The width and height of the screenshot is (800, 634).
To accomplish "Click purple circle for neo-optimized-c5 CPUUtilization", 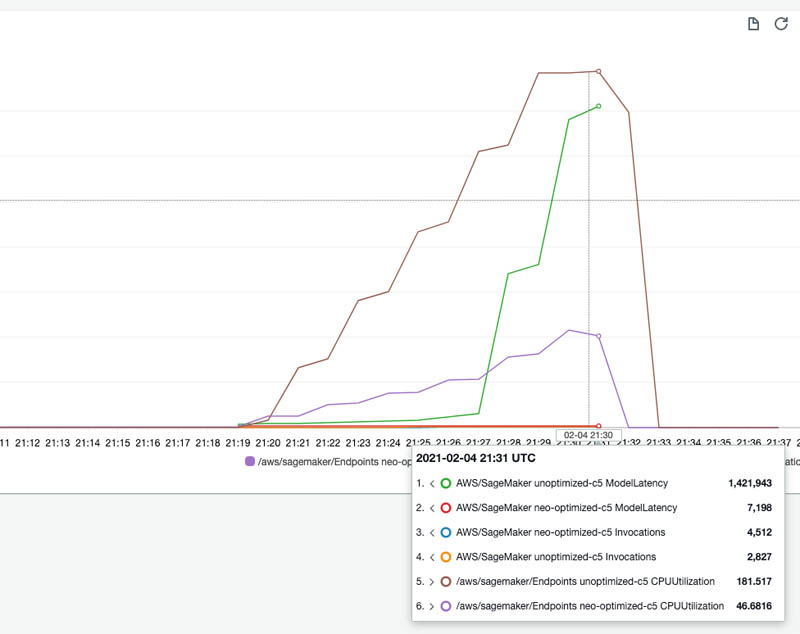I will [445, 606].
